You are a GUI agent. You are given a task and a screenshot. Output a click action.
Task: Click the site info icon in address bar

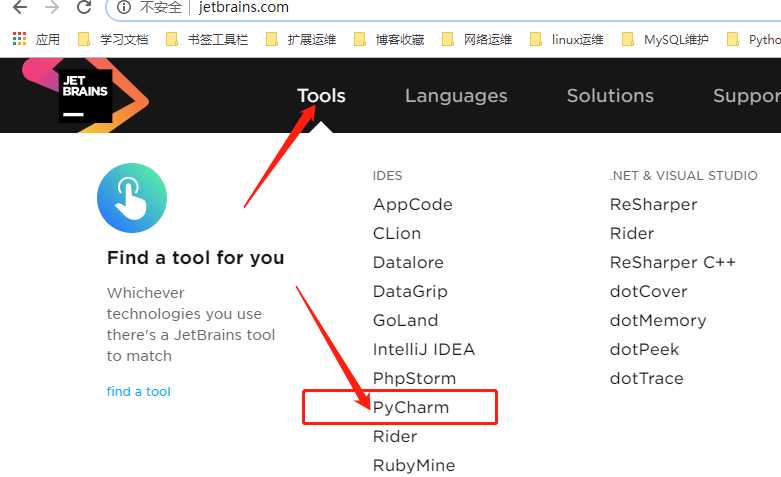123,7
